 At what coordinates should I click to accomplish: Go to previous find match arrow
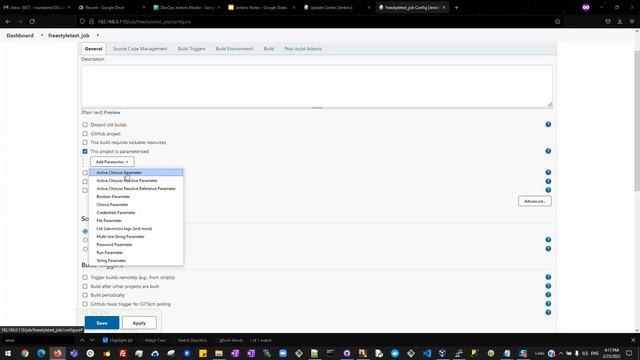[82, 340]
